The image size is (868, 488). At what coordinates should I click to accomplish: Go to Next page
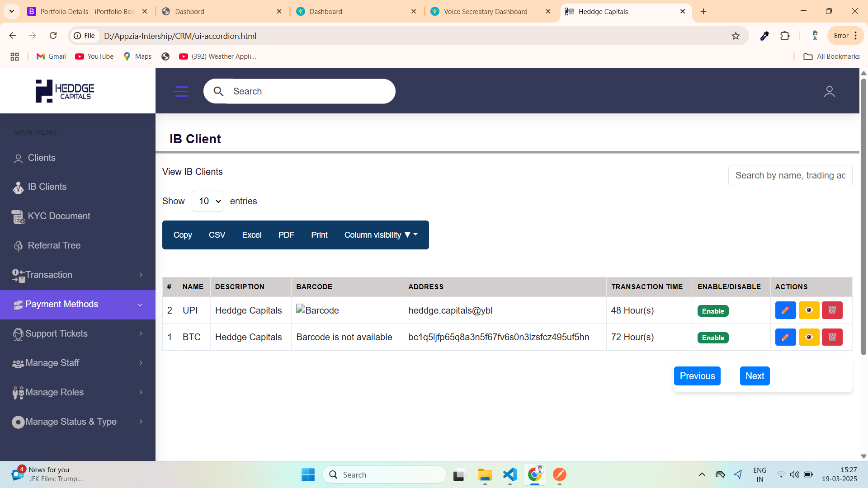[x=755, y=376]
